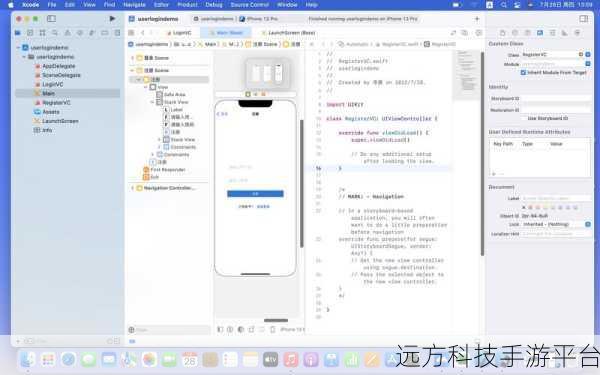Expand the Navigation Controller scene
600x375 pixels.
(132, 188)
